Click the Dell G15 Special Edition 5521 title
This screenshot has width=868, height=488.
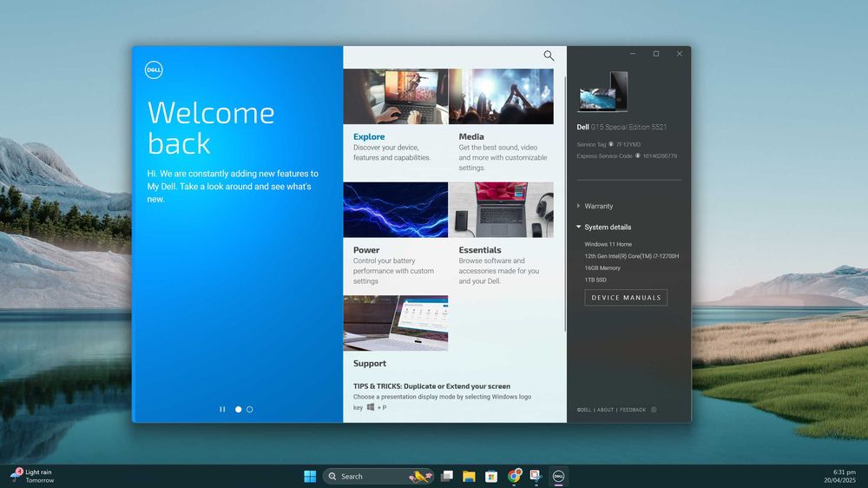[x=621, y=127]
